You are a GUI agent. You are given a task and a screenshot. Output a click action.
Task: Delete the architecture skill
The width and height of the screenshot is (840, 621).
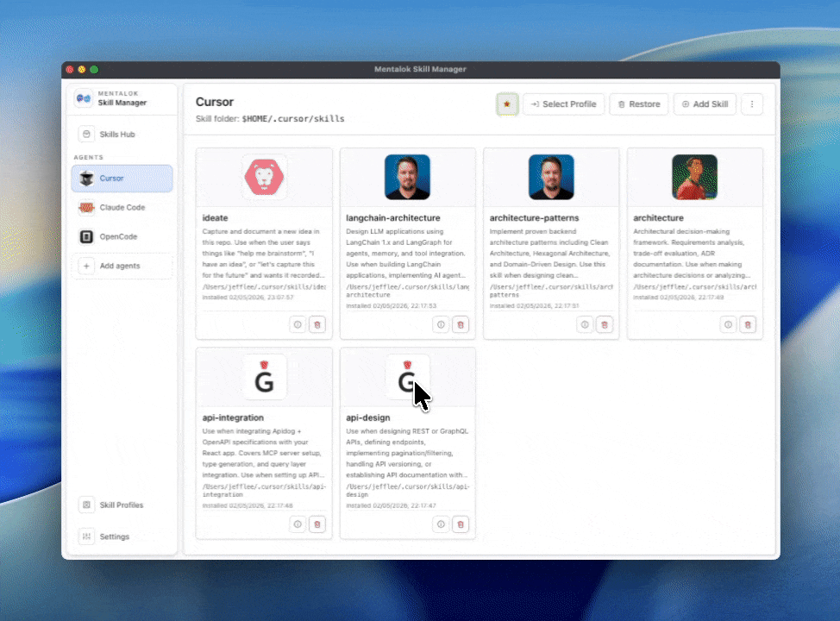click(x=748, y=324)
